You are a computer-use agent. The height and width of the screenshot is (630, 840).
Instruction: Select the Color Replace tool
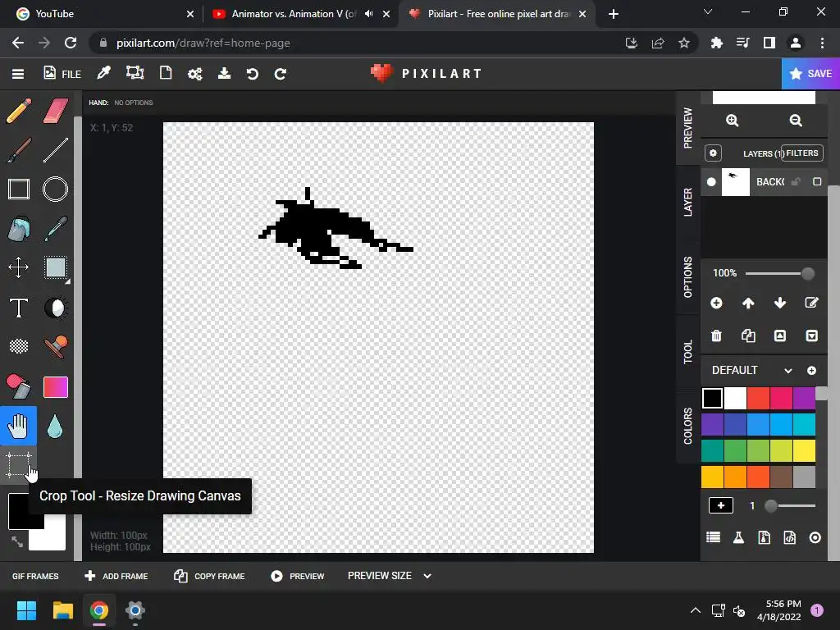(19, 386)
